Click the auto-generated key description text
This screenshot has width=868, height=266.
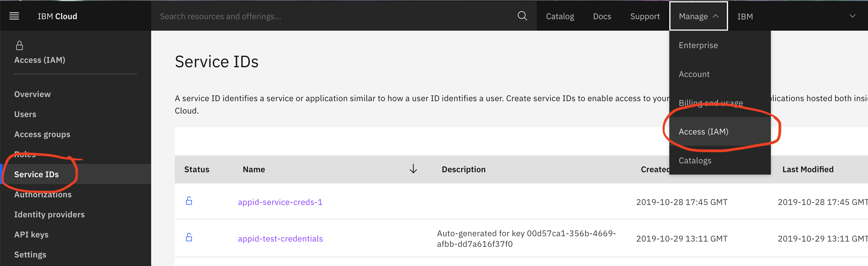[x=526, y=239]
